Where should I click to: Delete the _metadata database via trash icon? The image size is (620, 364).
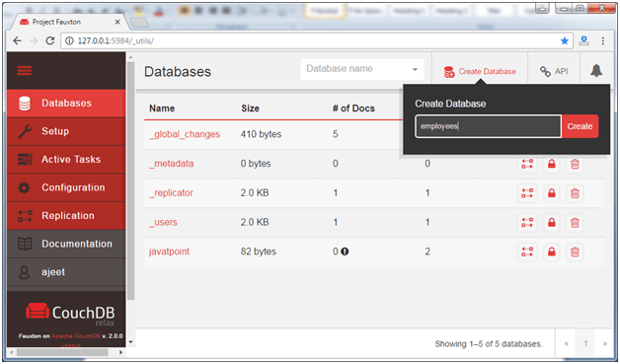click(575, 164)
